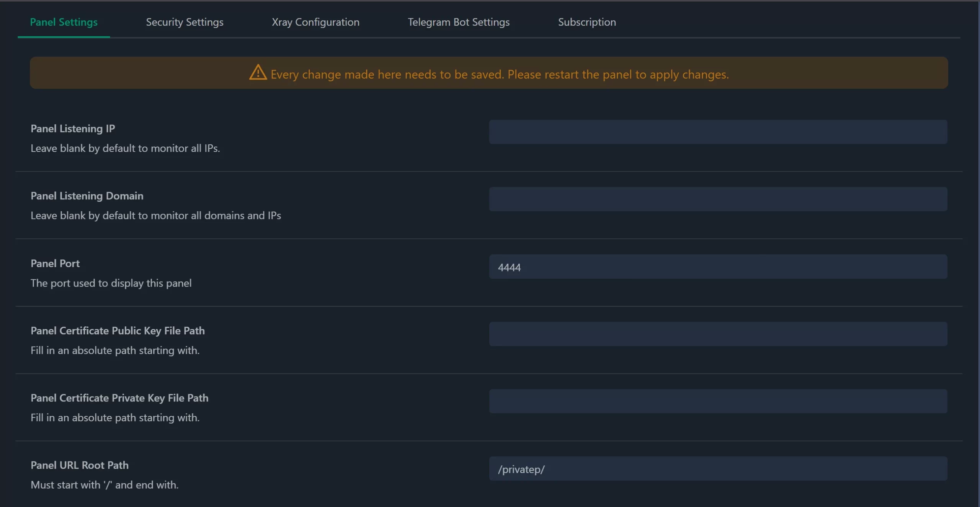
Task: Click the Panel Settings tab
Action: coord(64,21)
